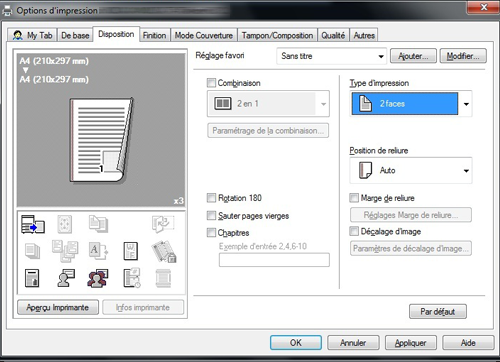The height and width of the screenshot is (362, 500).
Task: Select the Disposition tab
Action: pyautogui.click(x=116, y=34)
